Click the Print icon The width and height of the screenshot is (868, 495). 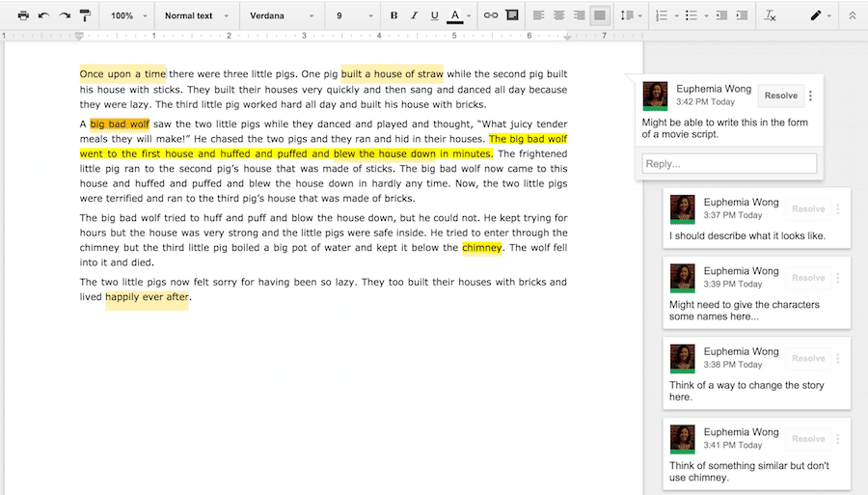pos(23,15)
